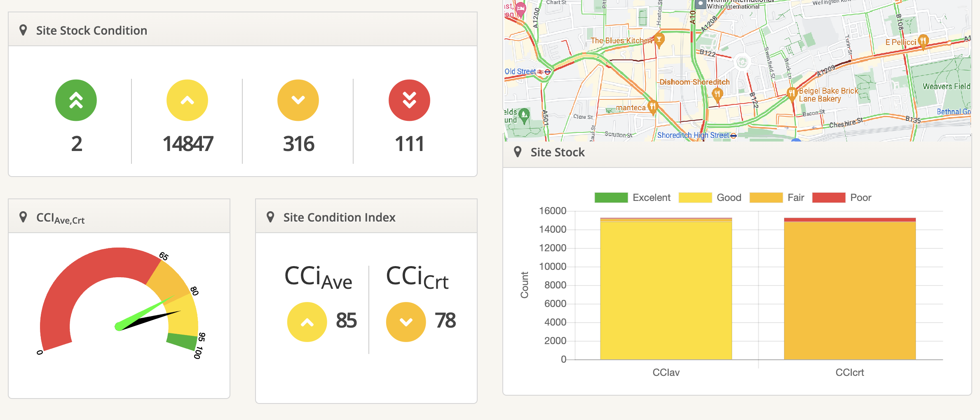
Task: Click the orange down-chevron fair condition icon
Action: pos(298,100)
